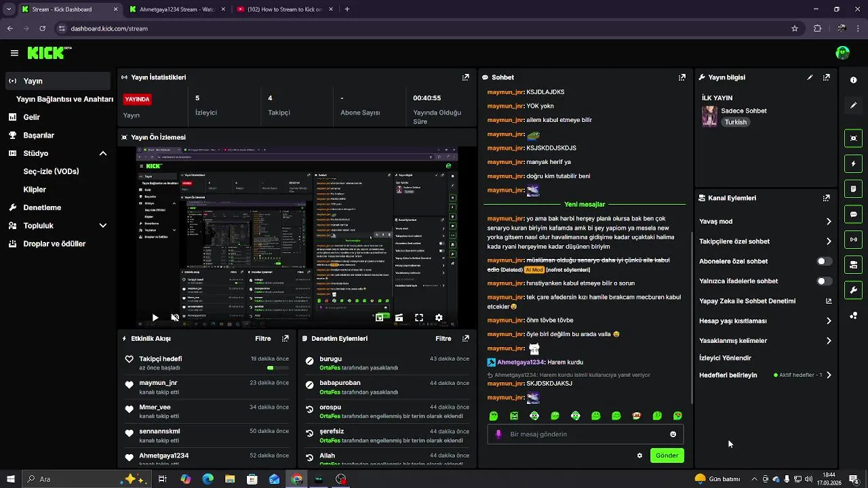Click the three-dots icon at bottom of right sidebar
This screenshot has height=488, width=868.
tap(853, 315)
